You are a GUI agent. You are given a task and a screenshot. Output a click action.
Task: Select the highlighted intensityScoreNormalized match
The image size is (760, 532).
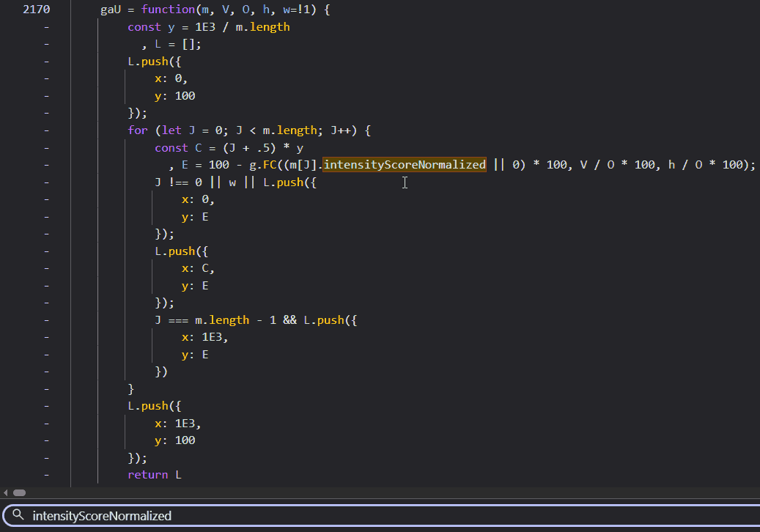(404, 164)
